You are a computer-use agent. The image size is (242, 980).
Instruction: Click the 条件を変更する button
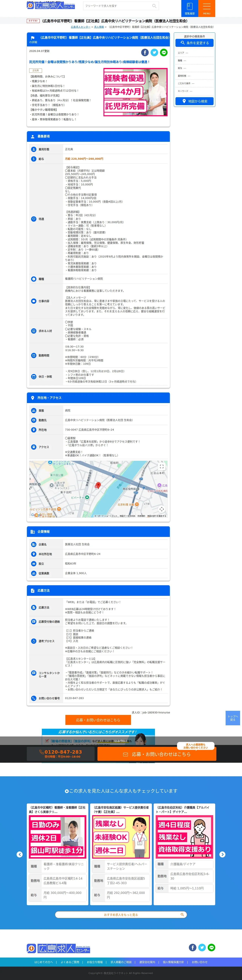pyautogui.click(x=195, y=43)
